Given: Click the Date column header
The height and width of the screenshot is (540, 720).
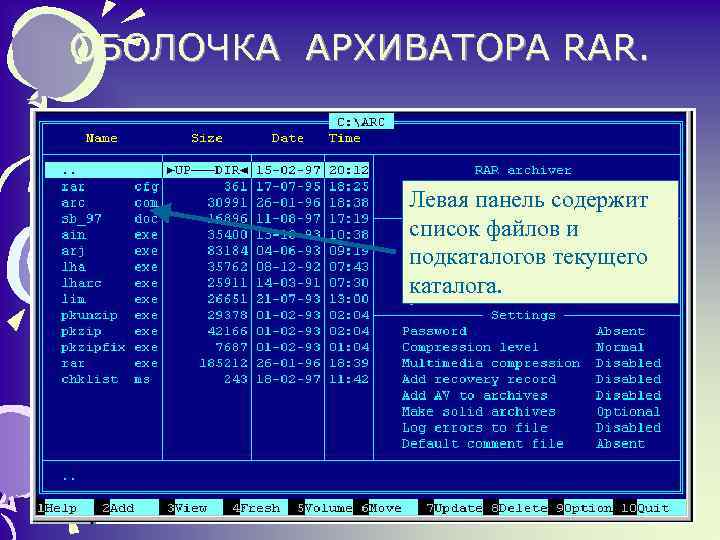Looking at the screenshot, I should 287,138.
